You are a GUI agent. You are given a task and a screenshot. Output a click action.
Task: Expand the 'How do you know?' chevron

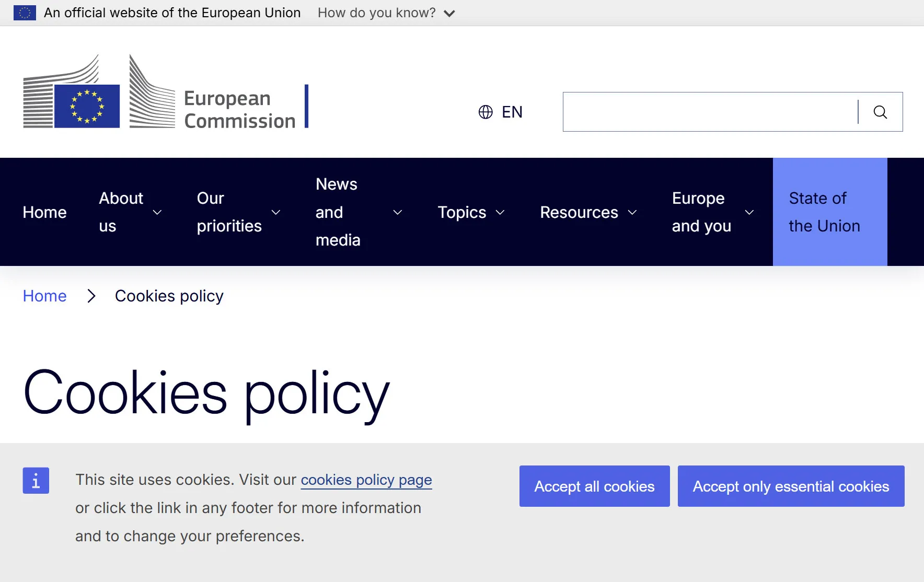pyautogui.click(x=449, y=14)
